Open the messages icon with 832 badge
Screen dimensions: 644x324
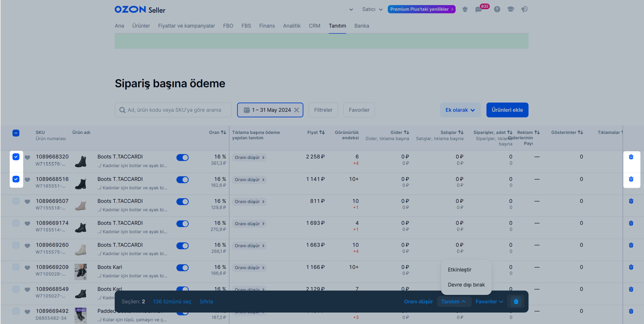479,10
